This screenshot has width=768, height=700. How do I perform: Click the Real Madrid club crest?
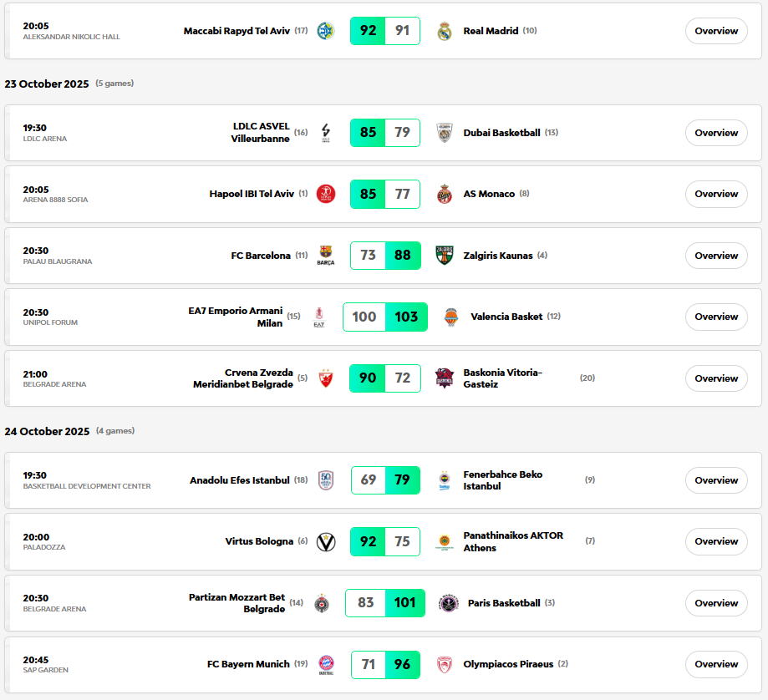[445, 31]
